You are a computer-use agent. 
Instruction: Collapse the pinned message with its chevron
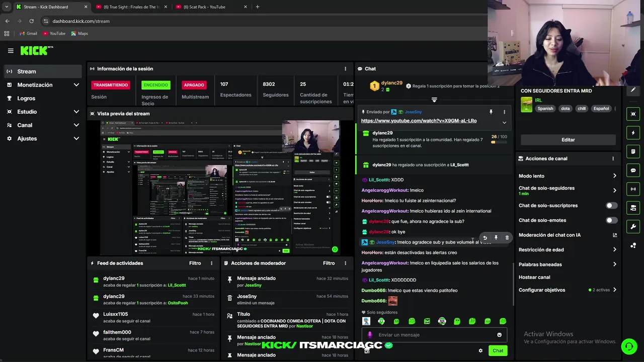[x=504, y=122]
